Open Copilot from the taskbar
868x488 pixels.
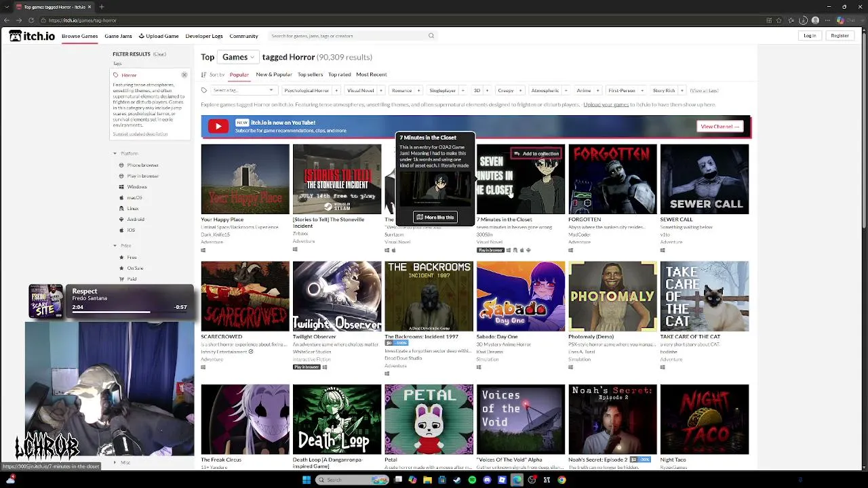click(x=412, y=480)
